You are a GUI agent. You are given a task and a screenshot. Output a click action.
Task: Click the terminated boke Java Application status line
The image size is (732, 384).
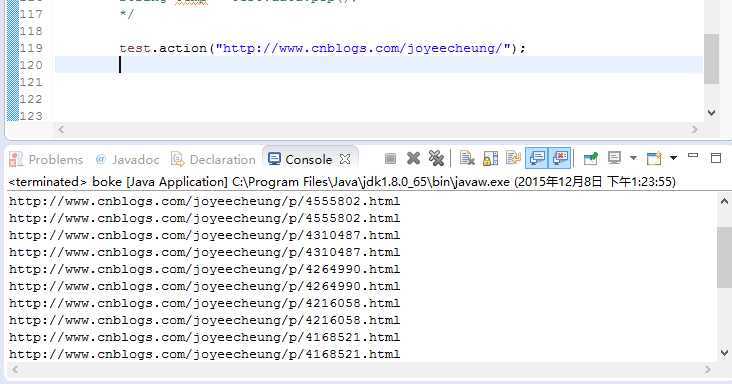tap(342, 182)
